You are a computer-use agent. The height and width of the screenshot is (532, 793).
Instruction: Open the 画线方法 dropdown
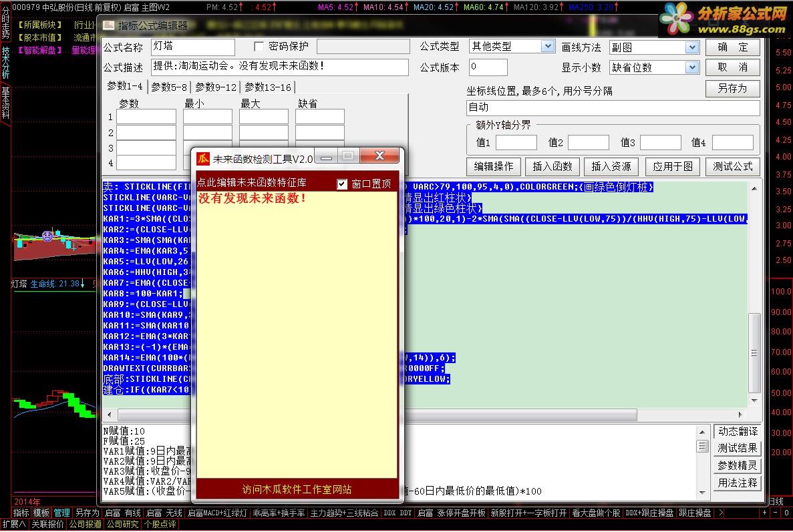pyautogui.click(x=692, y=47)
